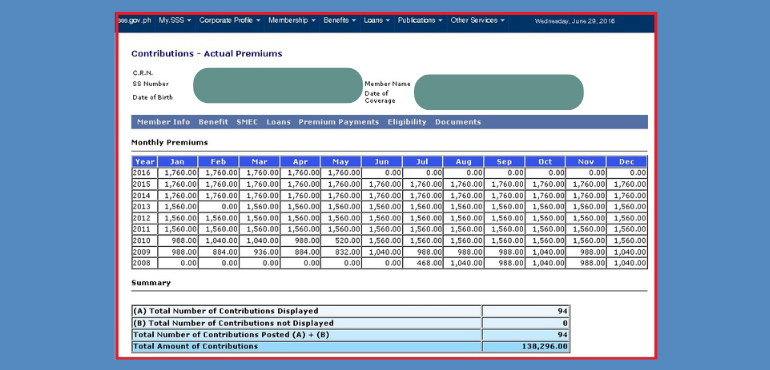Click the Feb column header
Viewport: 770px width, 370px height.
[219, 162]
